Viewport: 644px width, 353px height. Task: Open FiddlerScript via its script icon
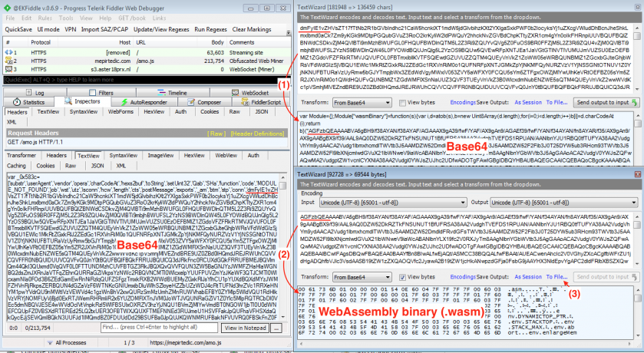245,102
